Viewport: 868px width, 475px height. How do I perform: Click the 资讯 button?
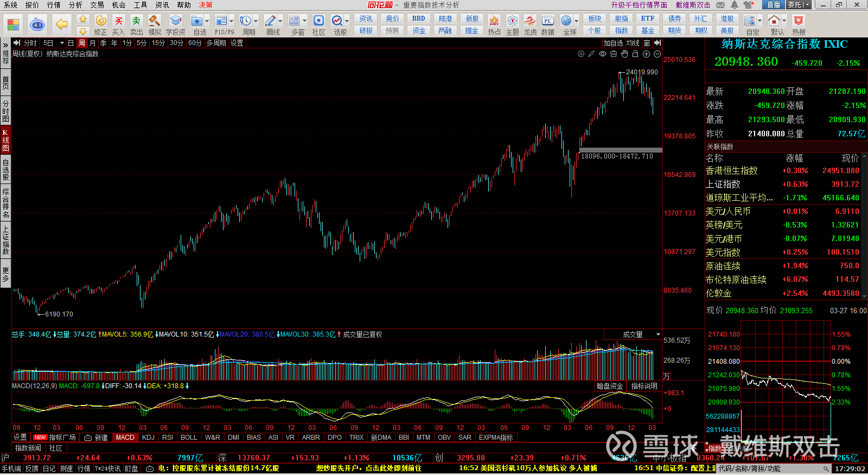click(366, 18)
